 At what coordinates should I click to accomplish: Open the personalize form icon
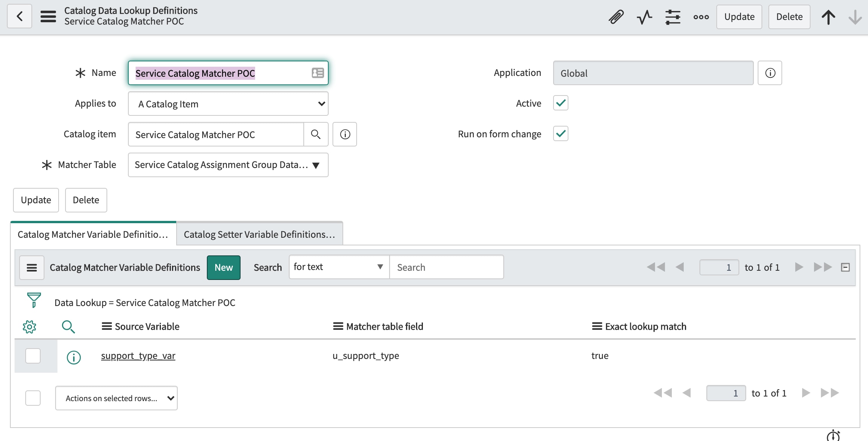tap(673, 17)
